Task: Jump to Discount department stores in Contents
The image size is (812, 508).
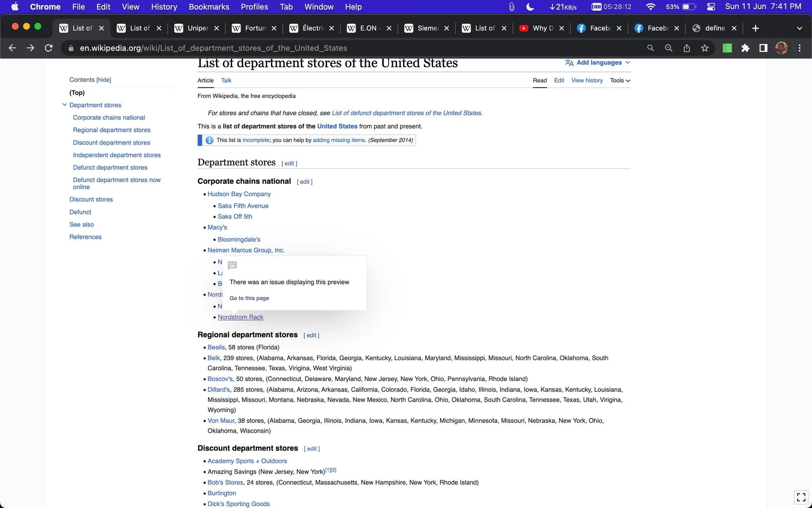Action: (x=111, y=142)
